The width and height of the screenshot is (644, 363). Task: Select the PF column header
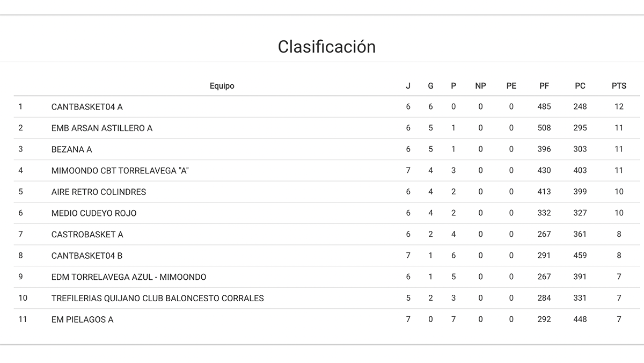point(544,86)
